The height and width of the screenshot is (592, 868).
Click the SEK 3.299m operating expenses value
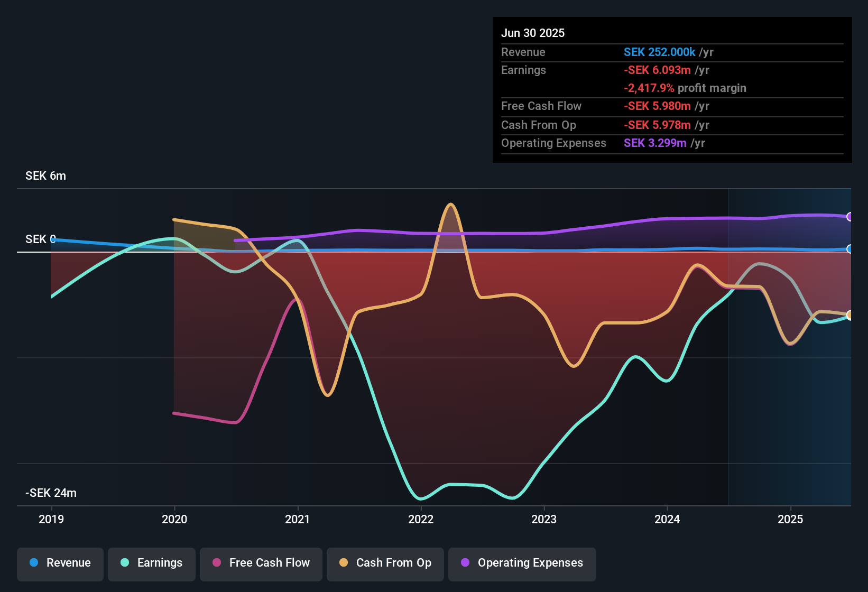[655, 143]
